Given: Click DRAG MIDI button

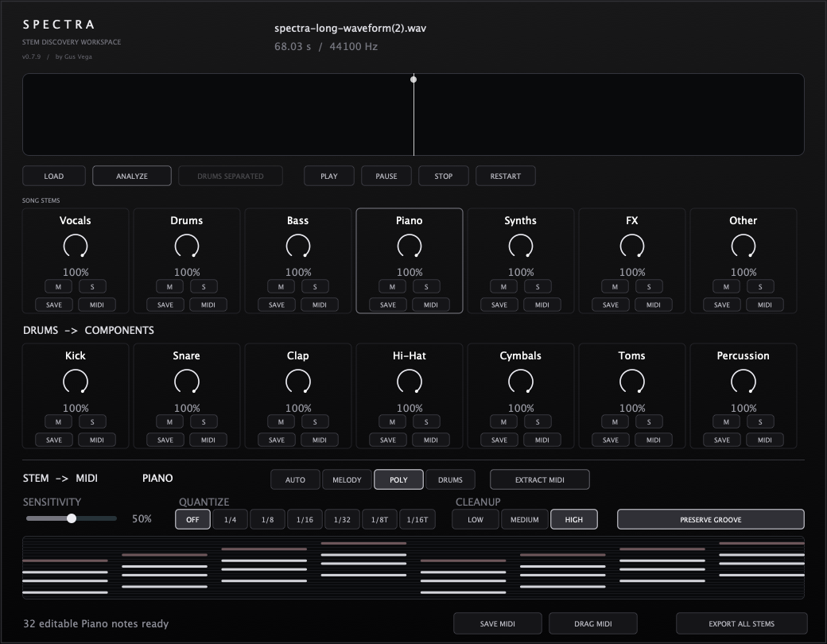Looking at the screenshot, I should coord(593,623).
